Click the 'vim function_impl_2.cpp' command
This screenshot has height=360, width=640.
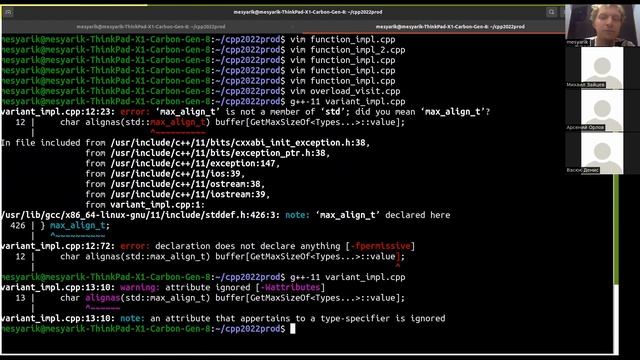[348, 50]
